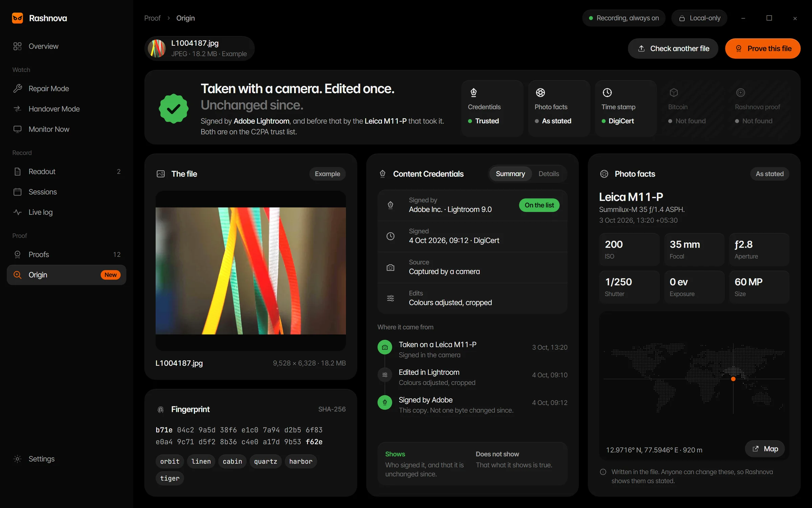Click the Edited in Lightroom sliders icon
Viewport: 812px width, 508px height.
(x=385, y=375)
